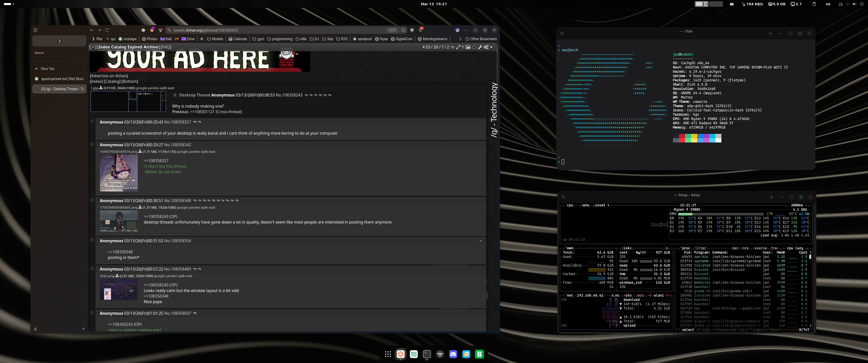Viewport: 868px width, 363px height.
Task: Toggle thread watcher eye icon in header
Action: (452, 47)
